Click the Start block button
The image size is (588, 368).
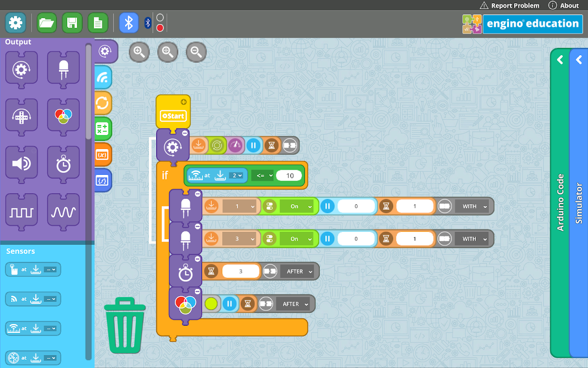coord(173,116)
